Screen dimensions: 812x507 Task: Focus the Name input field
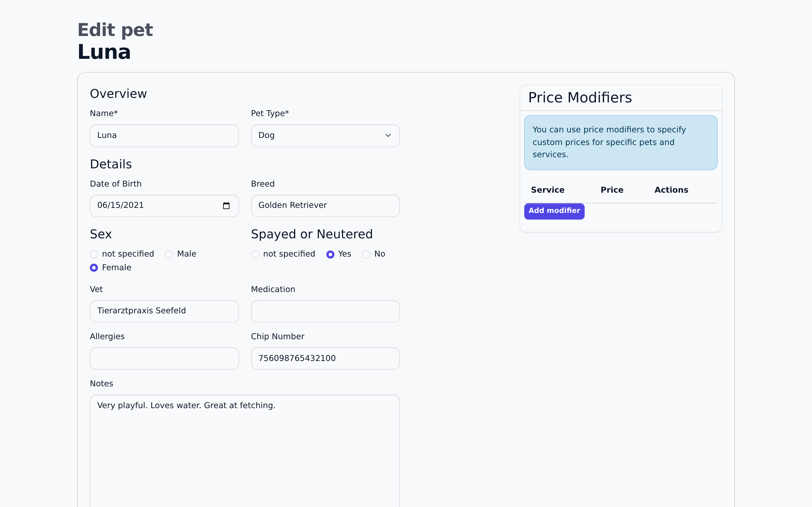pos(164,135)
